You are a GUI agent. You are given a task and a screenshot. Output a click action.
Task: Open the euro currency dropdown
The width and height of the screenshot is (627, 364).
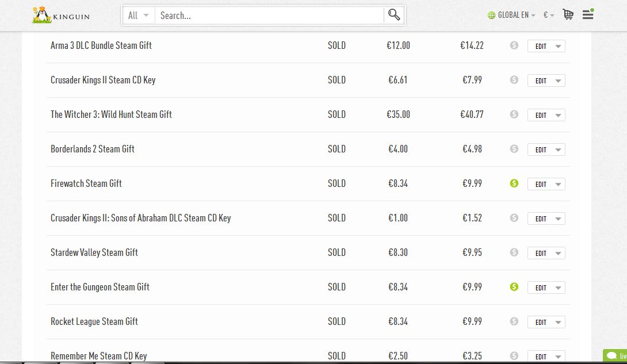point(549,15)
